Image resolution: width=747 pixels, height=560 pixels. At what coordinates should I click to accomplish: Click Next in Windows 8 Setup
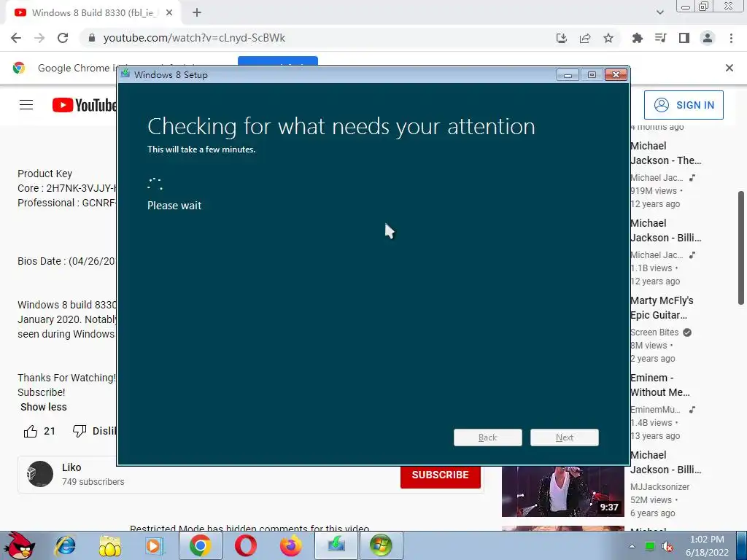click(565, 437)
